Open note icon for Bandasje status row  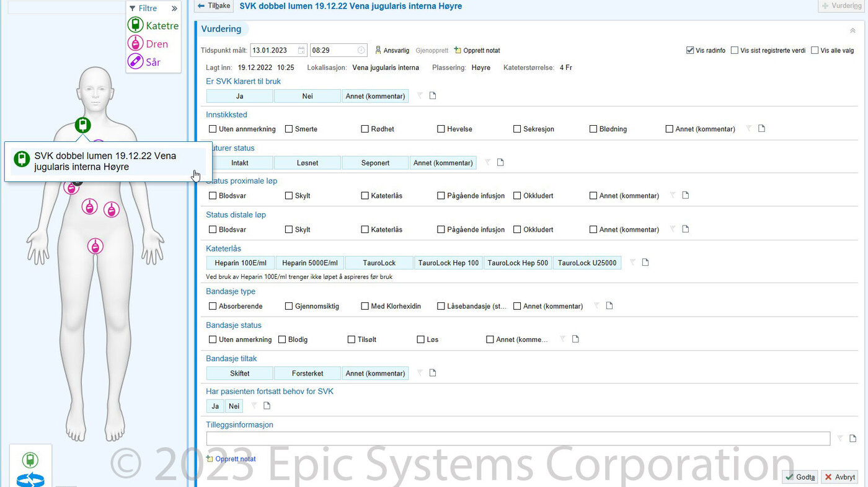[575, 339]
